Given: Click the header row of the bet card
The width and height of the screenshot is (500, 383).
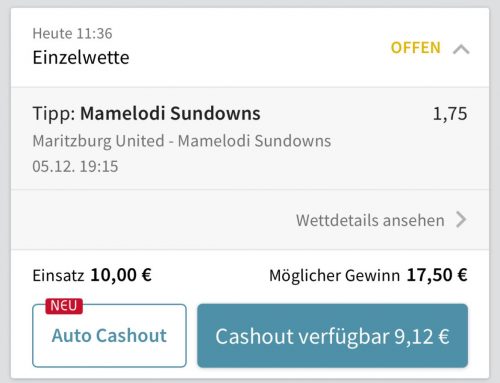Looking at the screenshot, I should coord(250,47).
